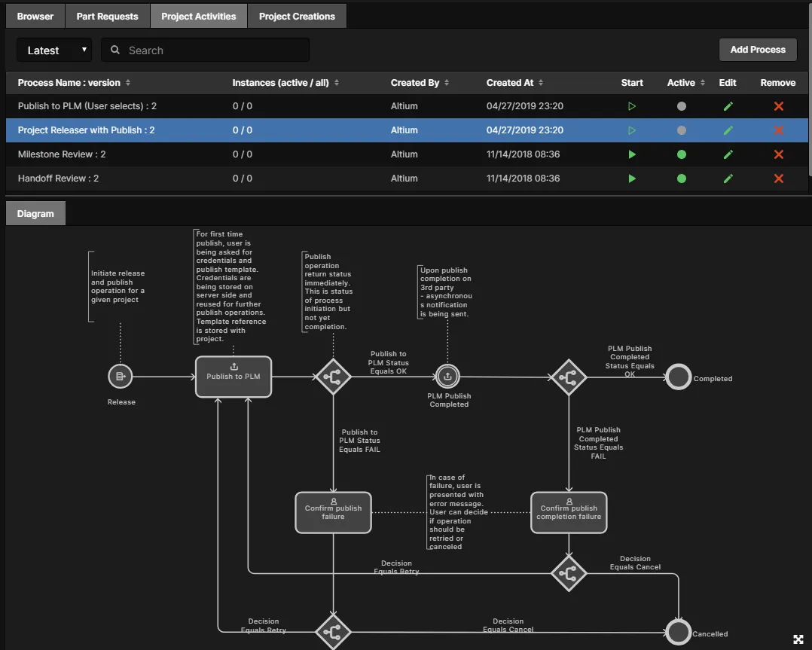The image size is (812, 650).
Task: Edit the Publish to PLM (User selects) process
Action: coord(728,106)
